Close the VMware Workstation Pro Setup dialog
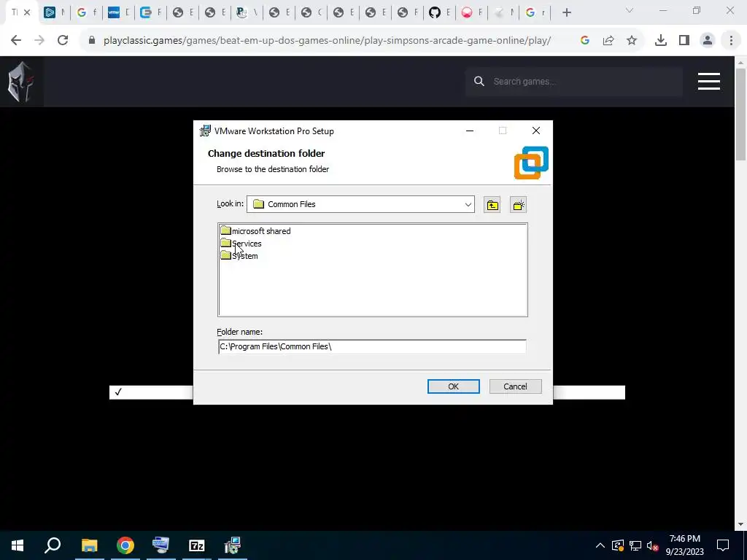This screenshot has width=747, height=560. pos(536,131)
